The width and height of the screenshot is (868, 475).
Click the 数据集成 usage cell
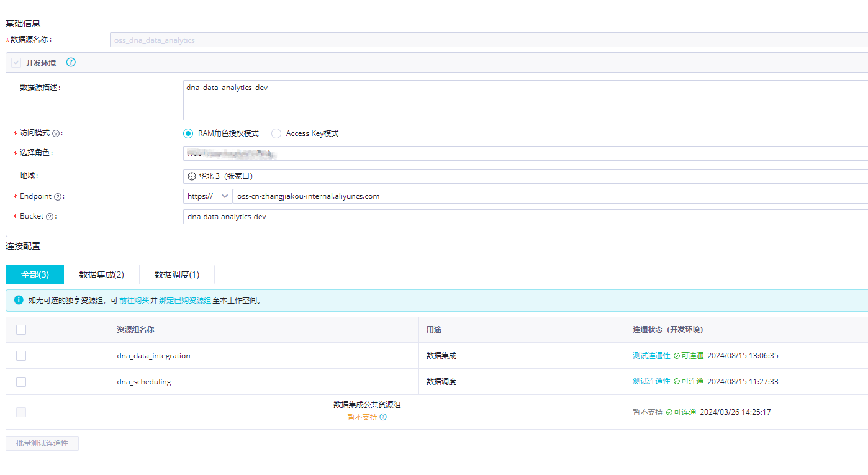[x=441, y=356]
